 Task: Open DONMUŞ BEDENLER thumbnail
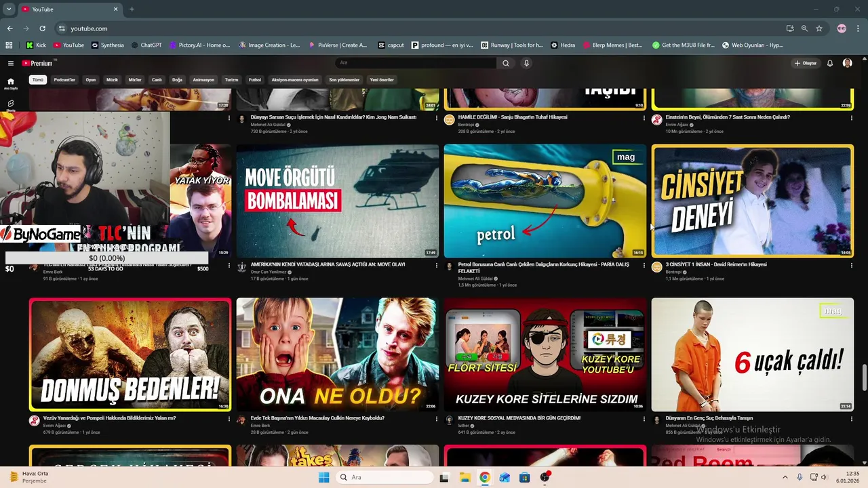[130, 354]
